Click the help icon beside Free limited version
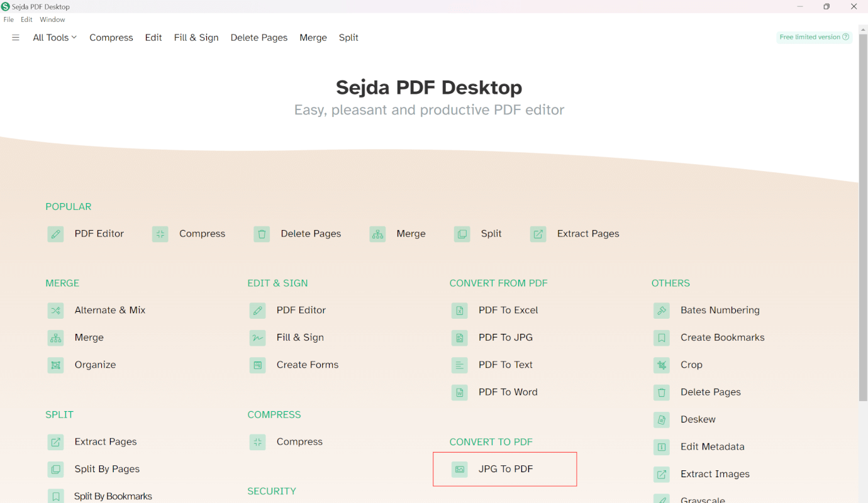868x503 pixels. [846, 37]
